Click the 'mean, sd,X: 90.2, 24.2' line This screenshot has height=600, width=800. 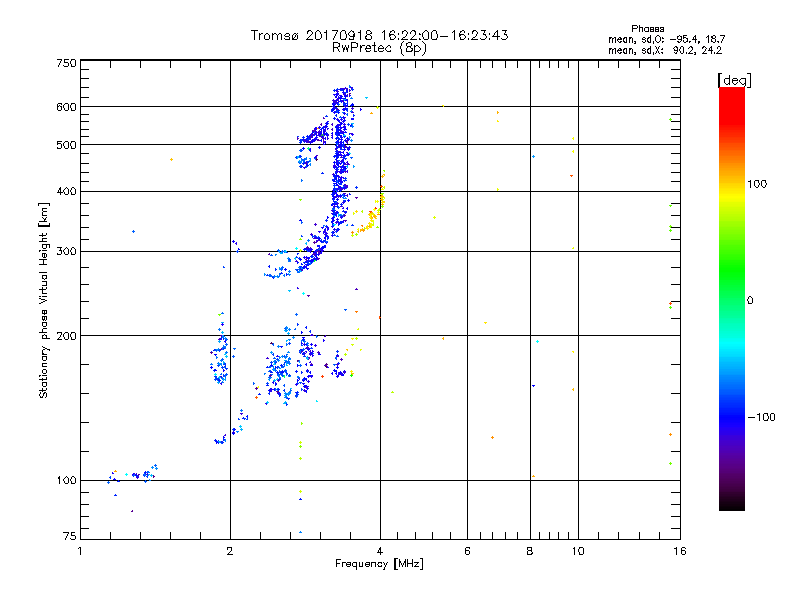(x=665, y=50)
